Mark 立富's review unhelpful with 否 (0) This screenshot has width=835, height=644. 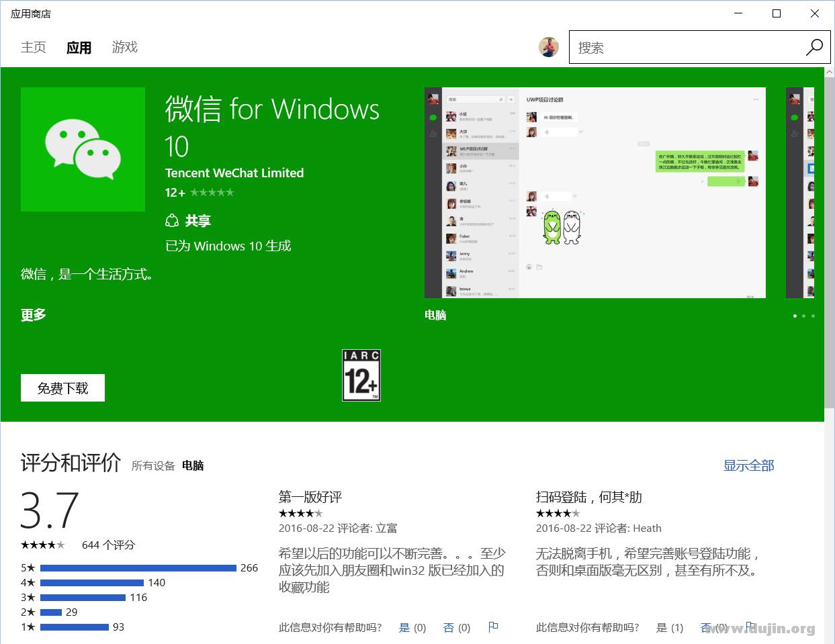(457, 628)
